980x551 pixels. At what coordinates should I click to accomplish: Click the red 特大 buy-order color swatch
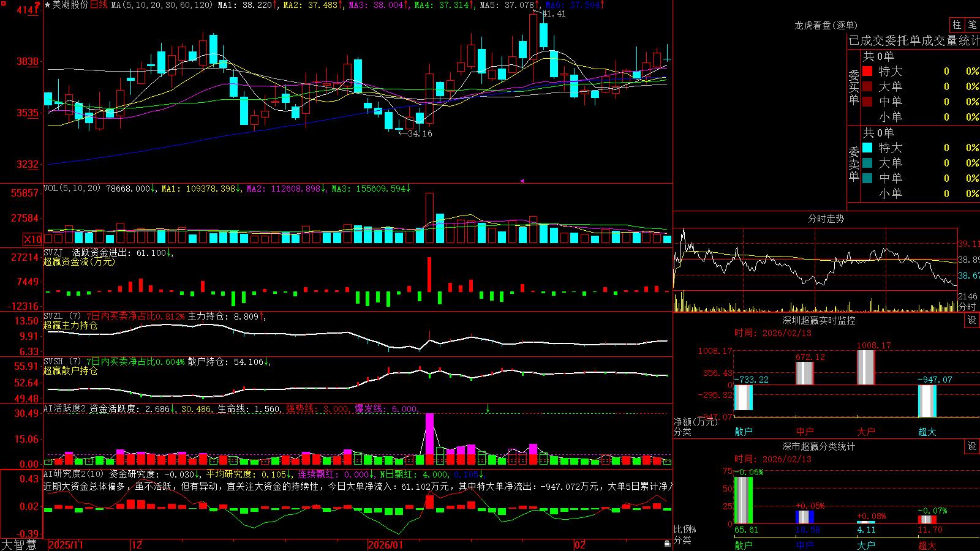click(x=867, y=71)
